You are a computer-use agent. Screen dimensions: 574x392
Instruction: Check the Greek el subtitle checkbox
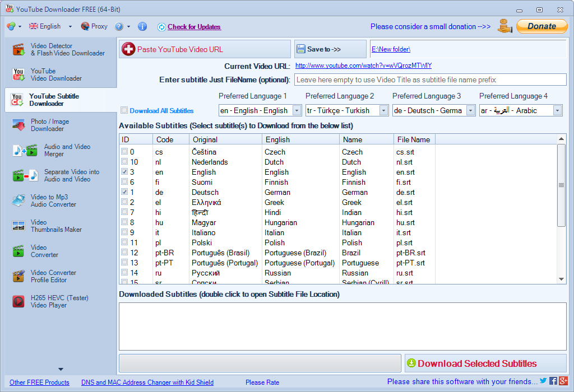[x=124, y=202]
